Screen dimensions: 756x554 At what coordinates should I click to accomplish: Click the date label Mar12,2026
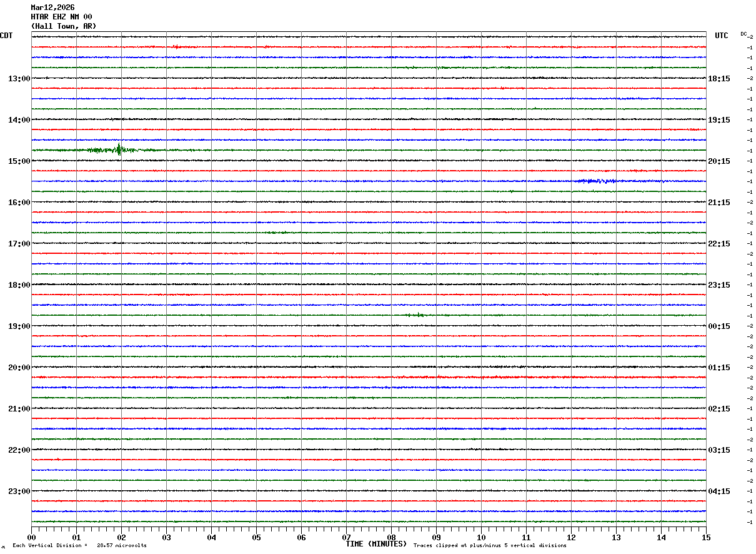click(52, 8)
